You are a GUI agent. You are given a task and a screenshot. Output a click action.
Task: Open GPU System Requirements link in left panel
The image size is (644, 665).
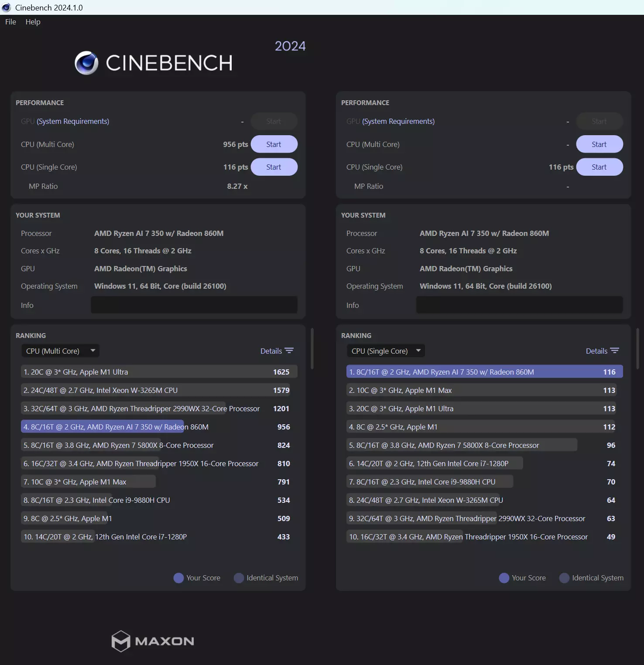pyautogui.click(x=73, y=121)
